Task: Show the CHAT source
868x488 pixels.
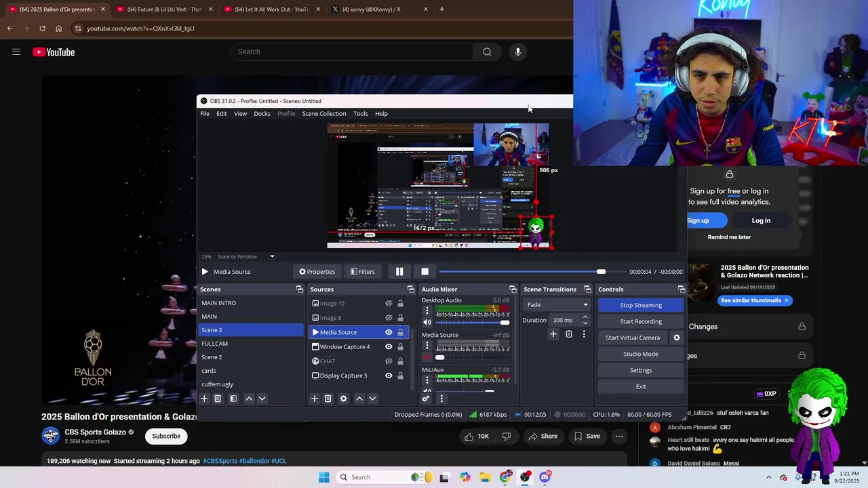Action: tap(389, 361)
